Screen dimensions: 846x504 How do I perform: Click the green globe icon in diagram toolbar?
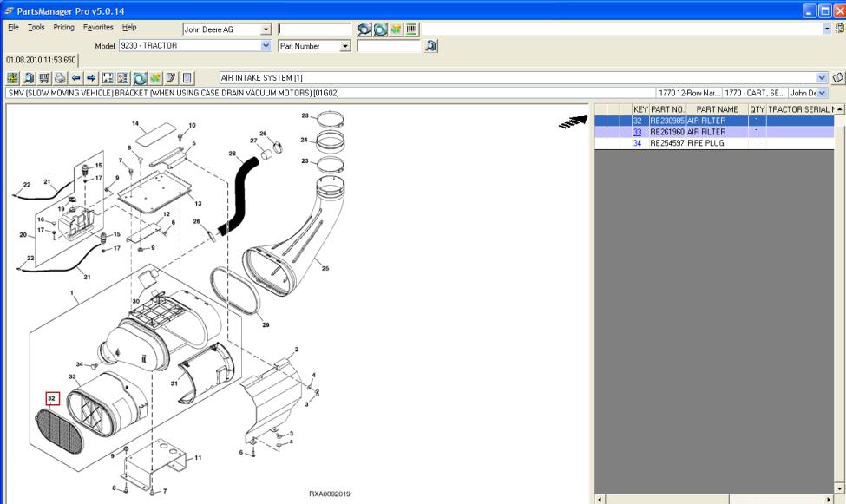[x=140, y=78]
